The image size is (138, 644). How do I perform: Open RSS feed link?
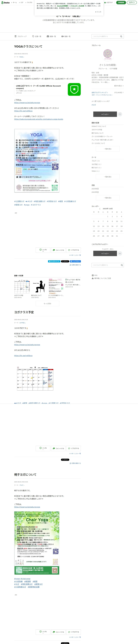(x=95, y=275)
